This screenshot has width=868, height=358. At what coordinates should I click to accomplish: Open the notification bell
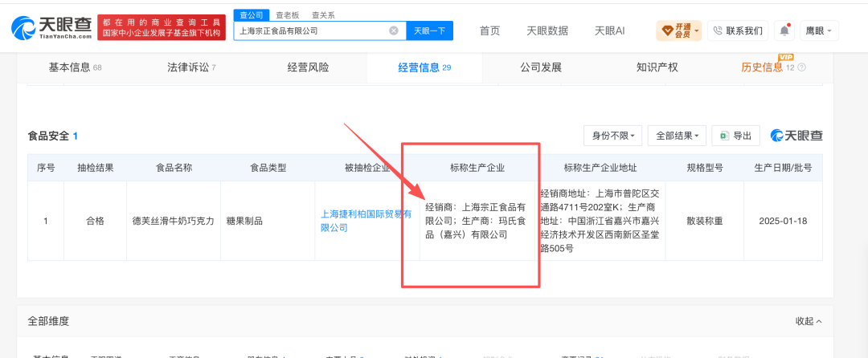784,31
